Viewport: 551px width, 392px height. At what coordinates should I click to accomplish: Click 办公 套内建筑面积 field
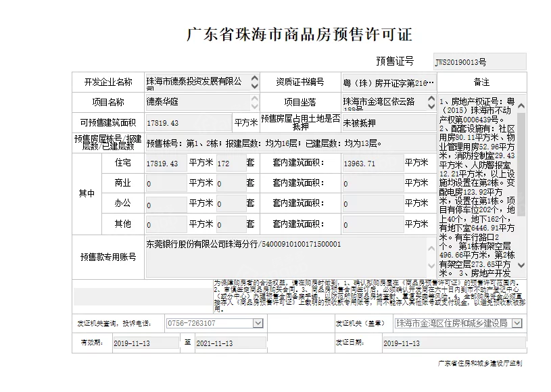tap(373, 203)
